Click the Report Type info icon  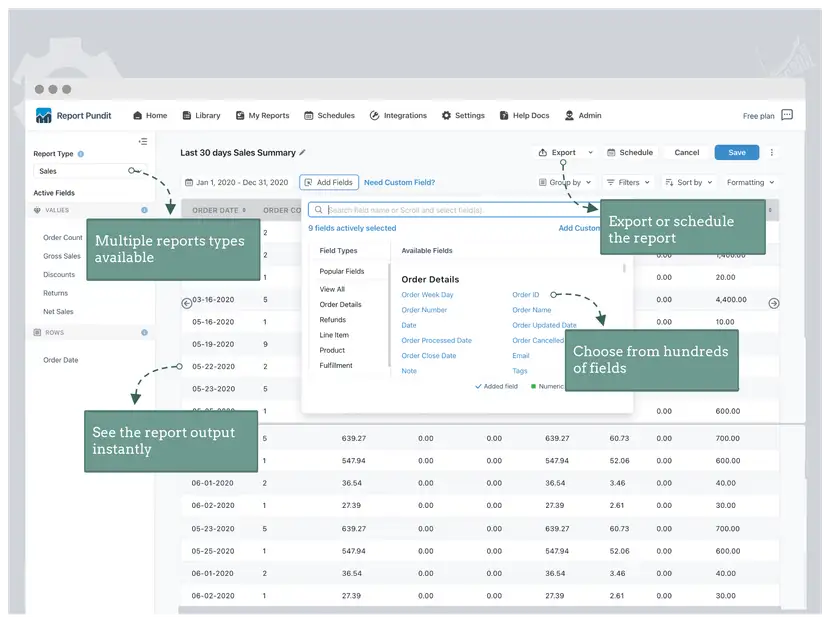[81, 154]
